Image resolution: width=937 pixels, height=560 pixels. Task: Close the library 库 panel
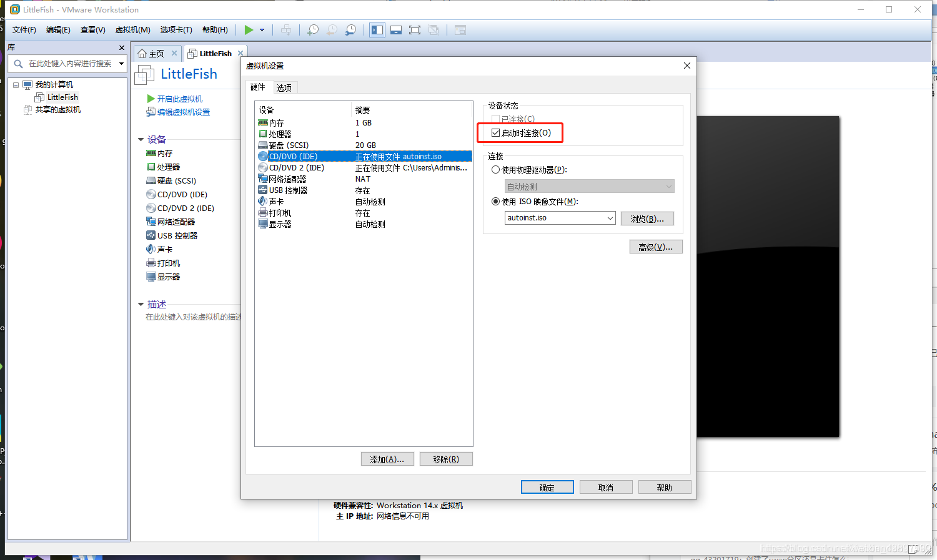pos(122,47)
